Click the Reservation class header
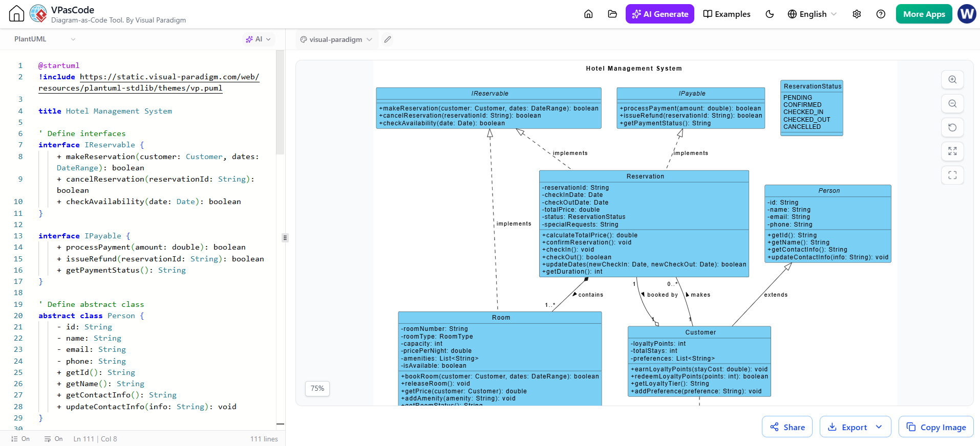The height and width of the screenshot is (446, 980). [x=644, y=176]
